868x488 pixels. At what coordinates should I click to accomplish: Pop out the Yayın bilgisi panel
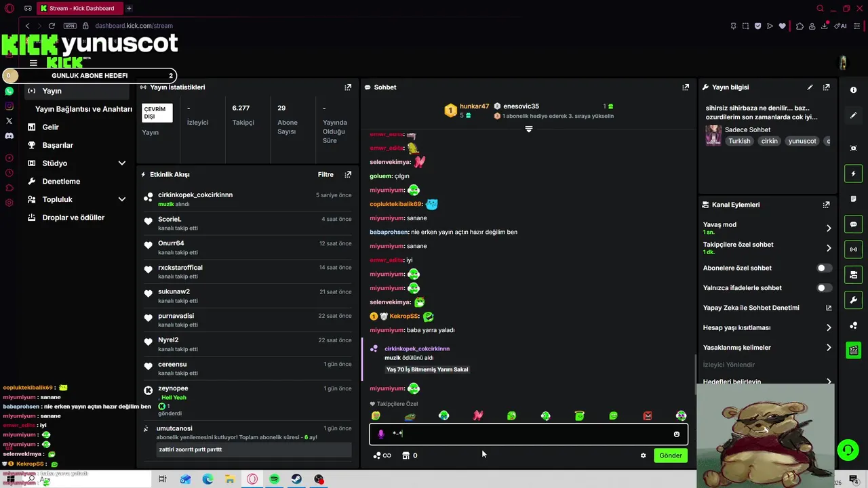point(826,87)
